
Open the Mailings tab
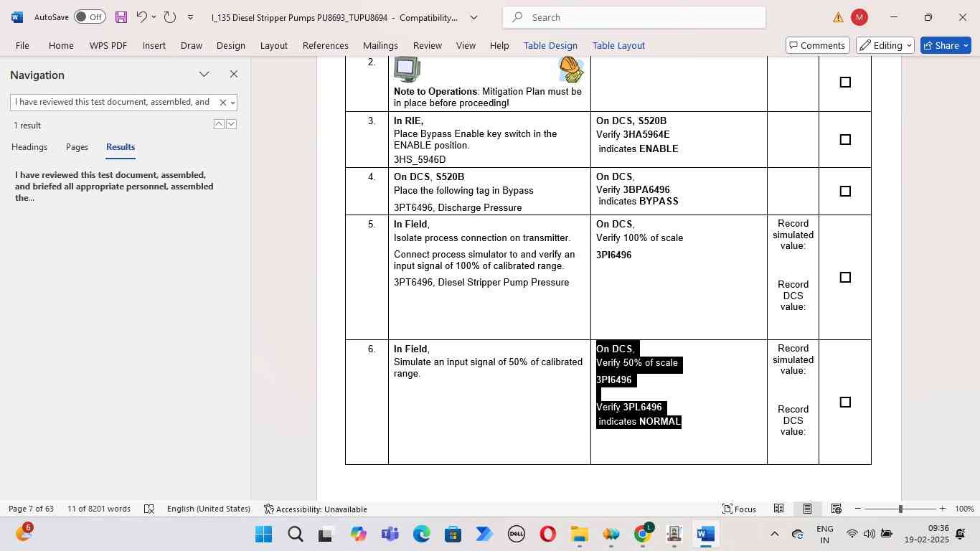380,45
